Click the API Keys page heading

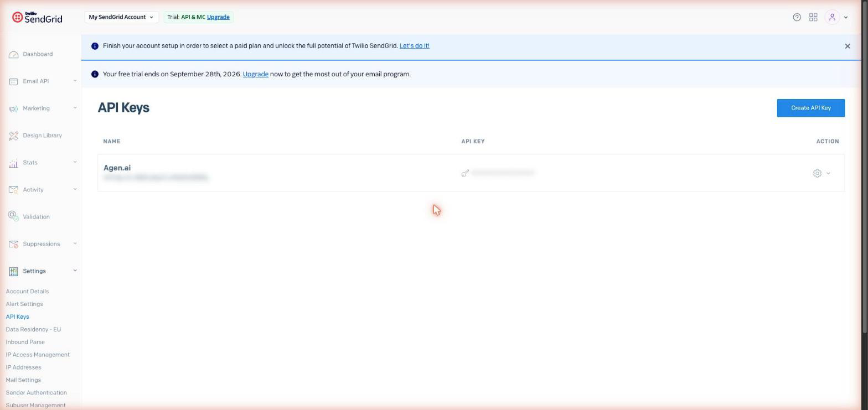[x=123, y=107]
